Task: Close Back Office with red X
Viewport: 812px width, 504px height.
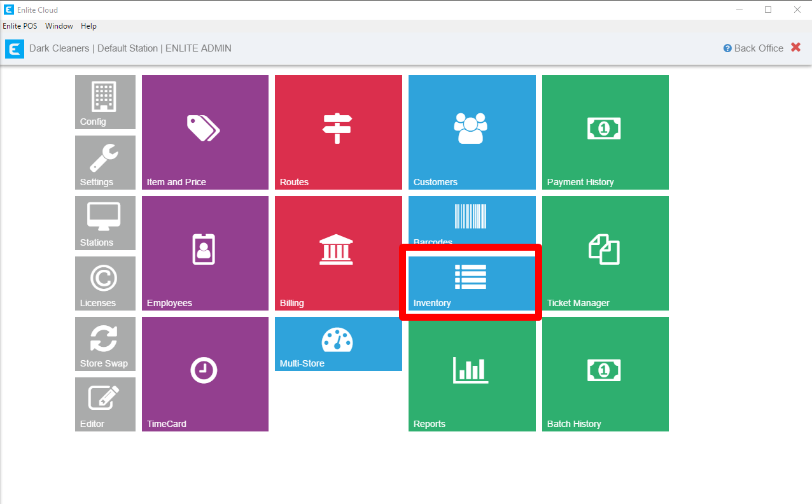Action: click(x=795, y=47)
